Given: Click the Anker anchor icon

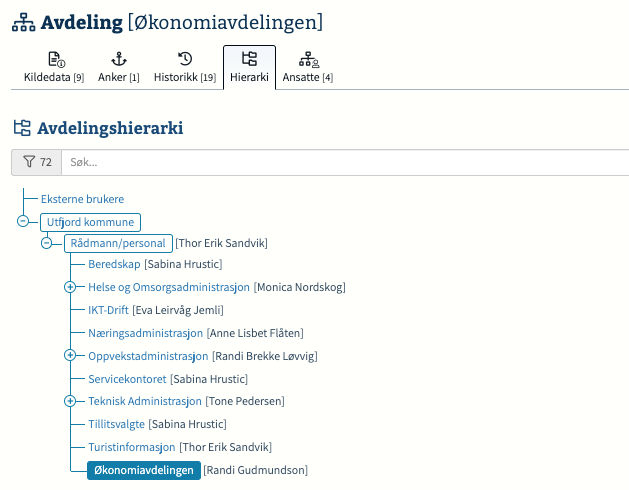Looking at the screenshot, I should [119, 59].
